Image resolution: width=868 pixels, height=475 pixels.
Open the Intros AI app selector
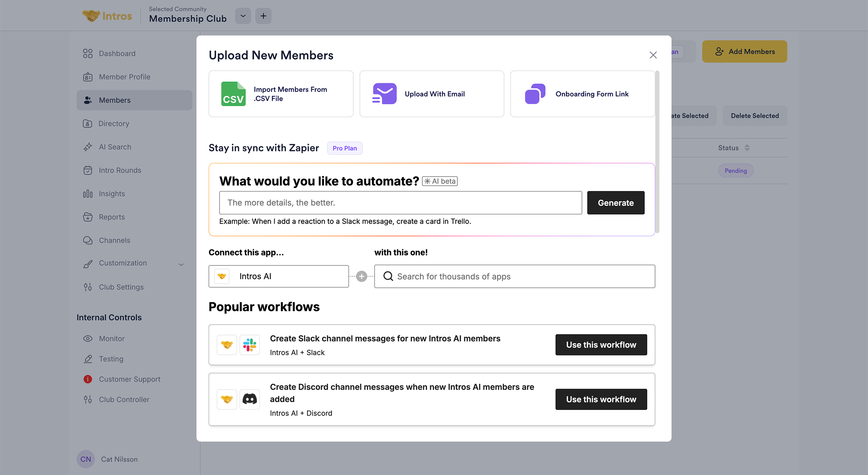click(x=279, y=276)
